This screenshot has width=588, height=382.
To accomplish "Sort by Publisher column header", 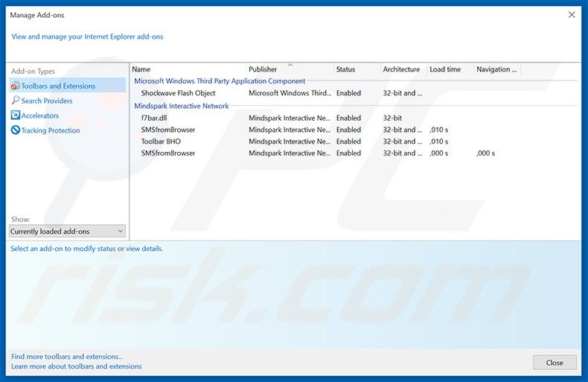I will tap(263, 69).
